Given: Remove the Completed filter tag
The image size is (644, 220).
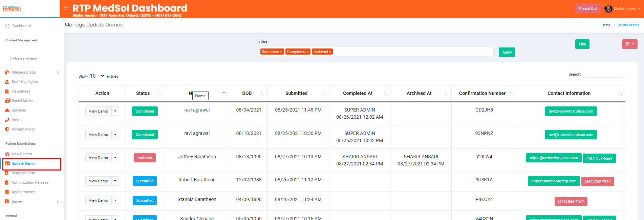Looking at the screenshot, I should click(307, 52).
